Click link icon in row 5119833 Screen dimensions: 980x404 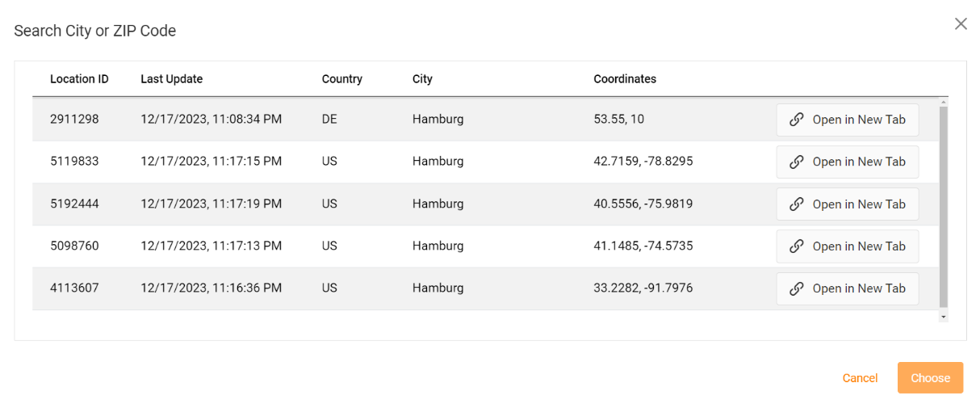[x=796, y=162]
